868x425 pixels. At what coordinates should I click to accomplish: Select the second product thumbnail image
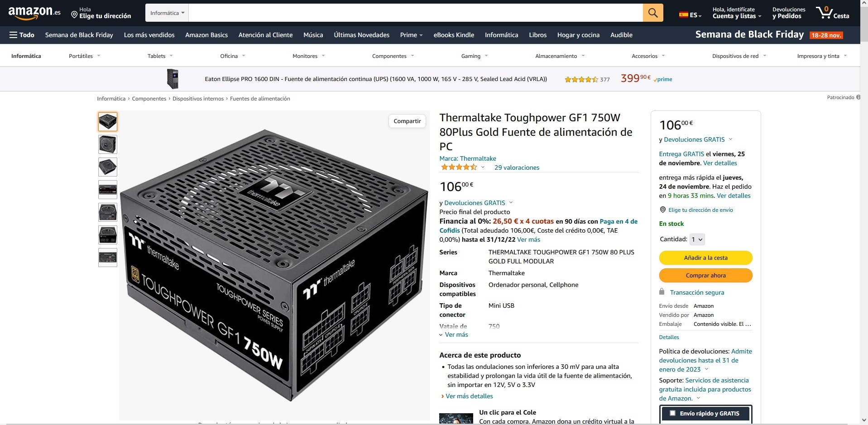108,144
